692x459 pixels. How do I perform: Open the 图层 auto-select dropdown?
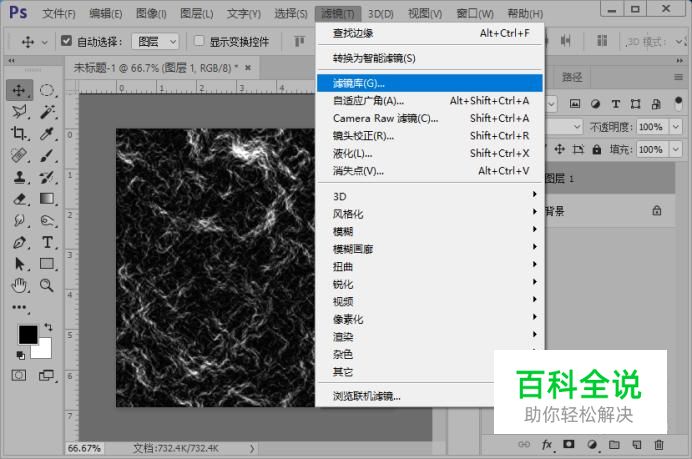coord(155,42)
